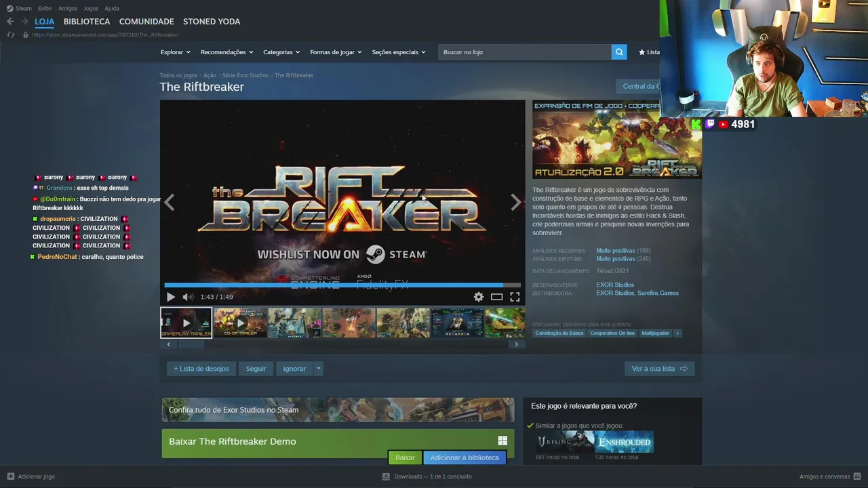
Task: Click the Seguir button
Action: (x=256, y=369)
